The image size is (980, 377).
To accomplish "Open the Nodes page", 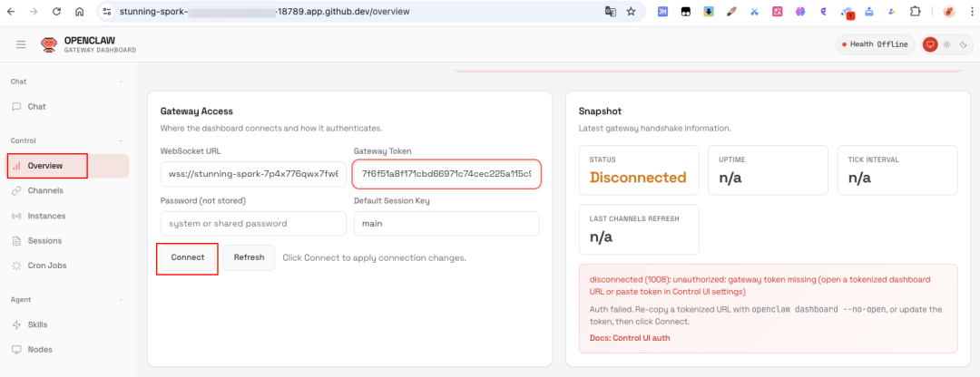I will coord(39,349).
